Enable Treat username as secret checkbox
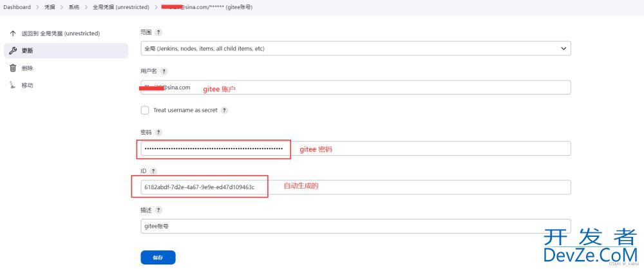This screenshot has height=269, width=644. point(144,111)
